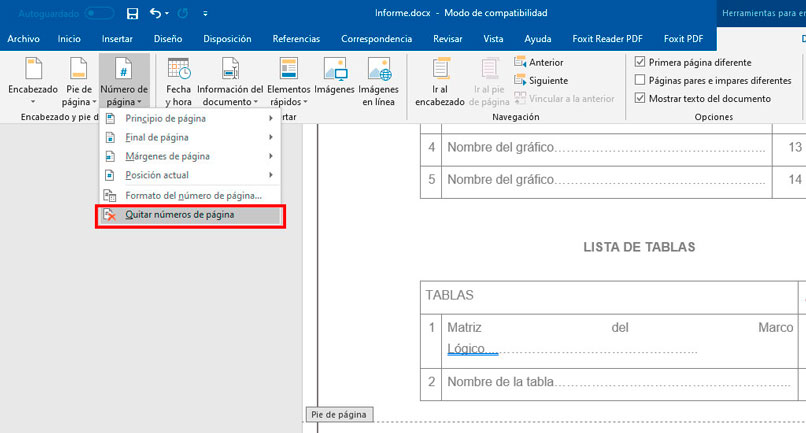Toggle the Autoguardado switch

pos(99,13)
